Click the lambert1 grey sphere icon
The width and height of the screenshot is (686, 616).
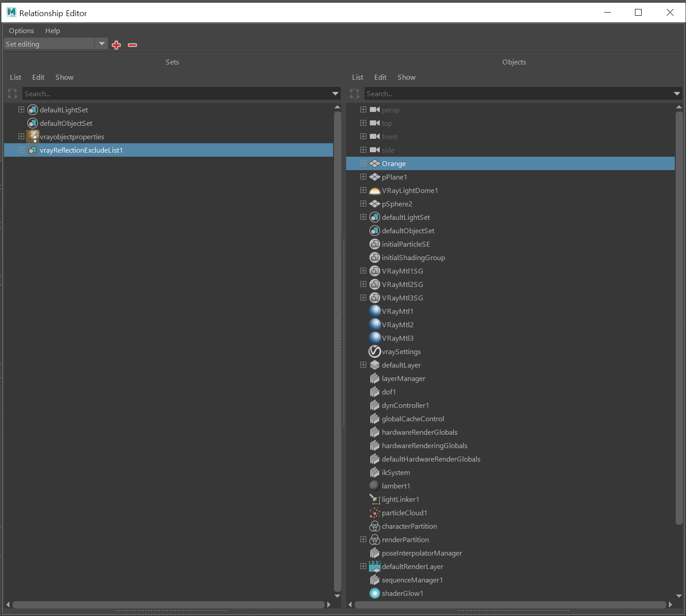coord(374,486)
